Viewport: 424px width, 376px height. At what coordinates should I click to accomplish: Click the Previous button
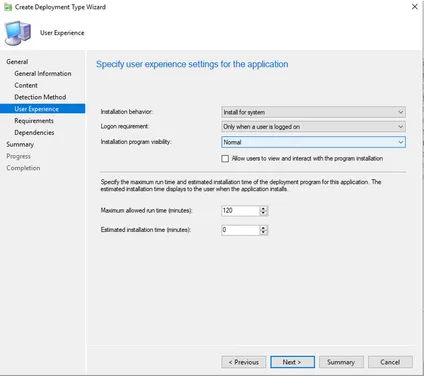coord(244,362)
